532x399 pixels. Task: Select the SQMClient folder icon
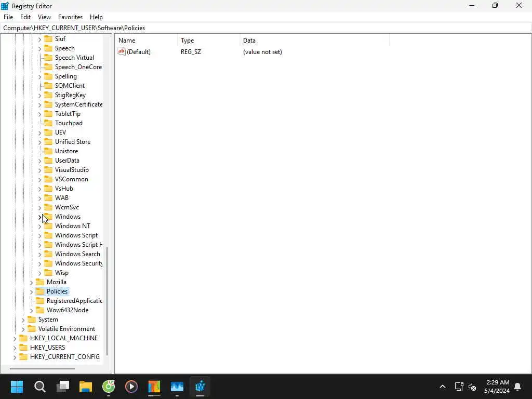(48, 86)
